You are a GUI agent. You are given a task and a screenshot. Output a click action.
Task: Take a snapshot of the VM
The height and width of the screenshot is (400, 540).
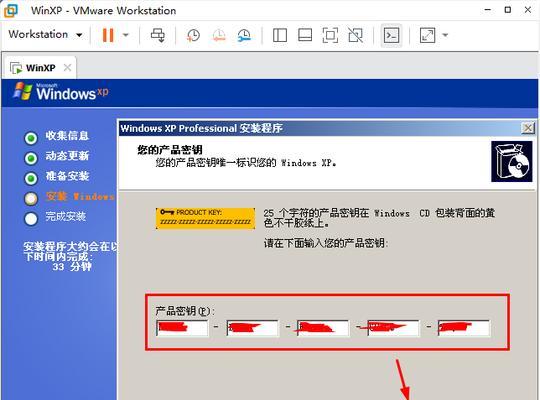pyautogui.click(x=193, y=35)
